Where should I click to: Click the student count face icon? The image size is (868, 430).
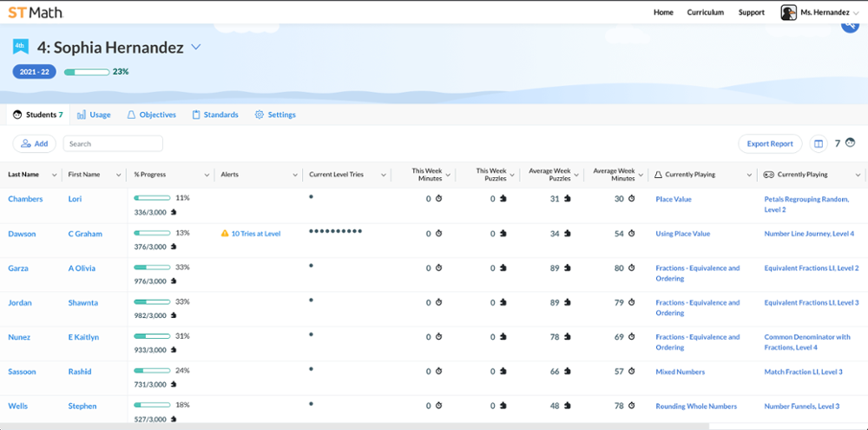coord(851,143)
